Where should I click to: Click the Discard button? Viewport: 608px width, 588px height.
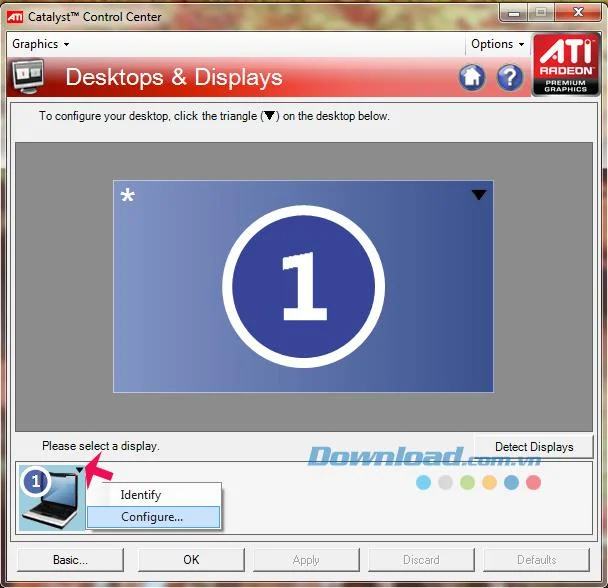[421, 560]
